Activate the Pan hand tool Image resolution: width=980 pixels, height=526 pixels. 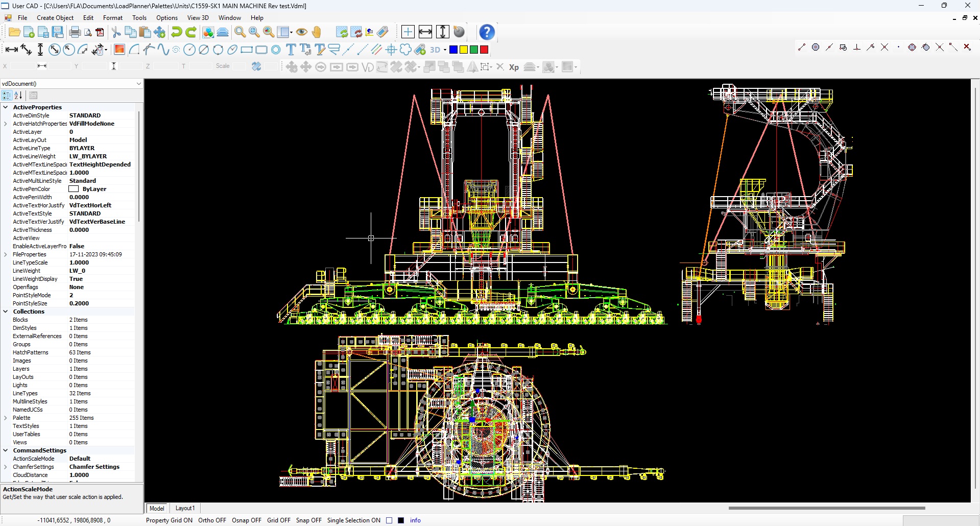317,33
